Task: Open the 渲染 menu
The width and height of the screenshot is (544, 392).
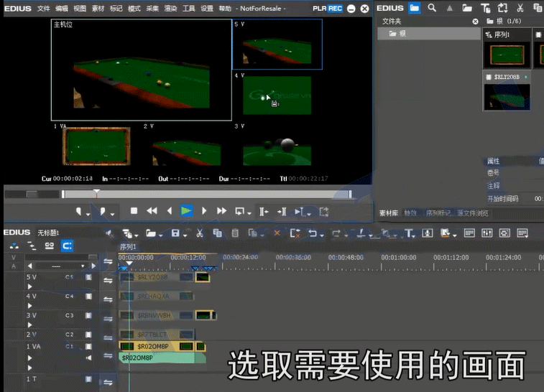Action: (170, 9)
